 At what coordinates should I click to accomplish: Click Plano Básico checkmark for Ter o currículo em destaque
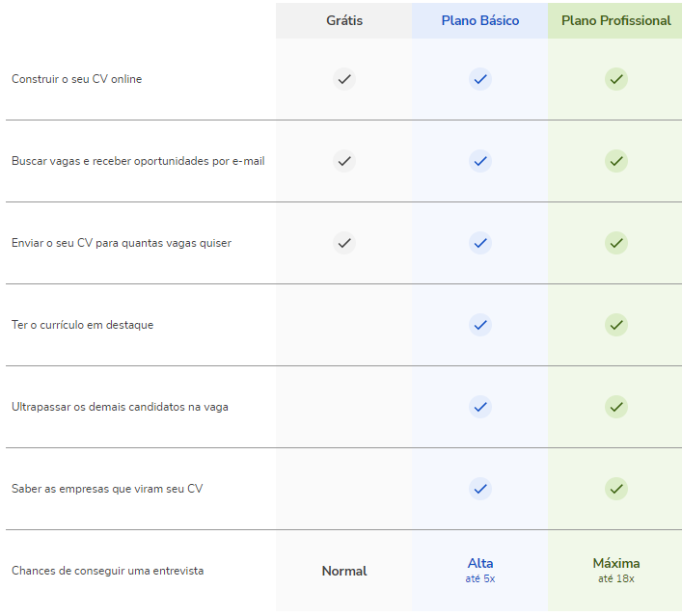click(x=480, y=325)
